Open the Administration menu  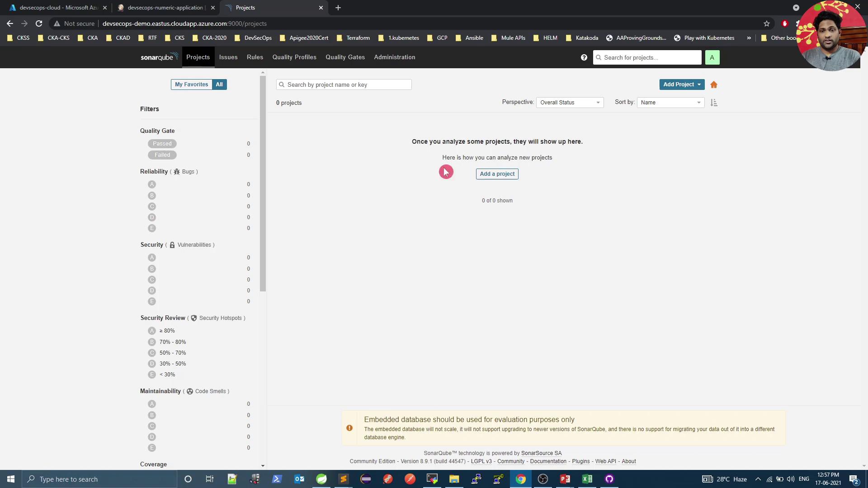(394, 57)
